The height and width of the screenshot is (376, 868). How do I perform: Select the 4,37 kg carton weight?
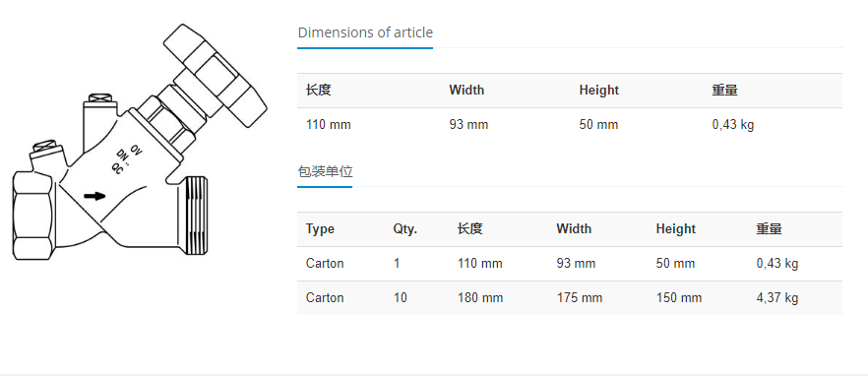tap(777, 298)
